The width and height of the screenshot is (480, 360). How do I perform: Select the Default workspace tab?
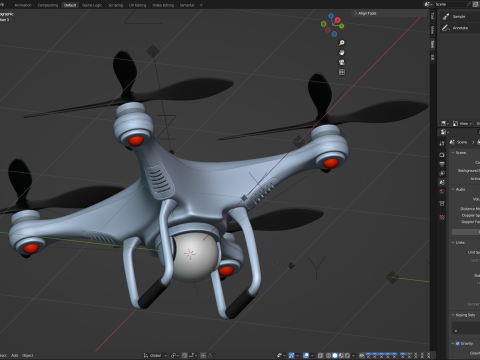pyautogui.click(x=70, y=5)
